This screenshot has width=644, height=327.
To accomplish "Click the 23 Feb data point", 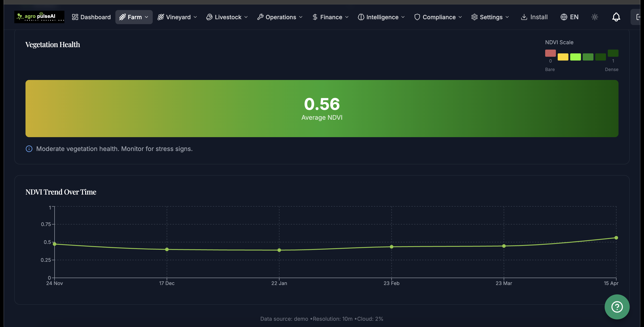I will 392,247.
